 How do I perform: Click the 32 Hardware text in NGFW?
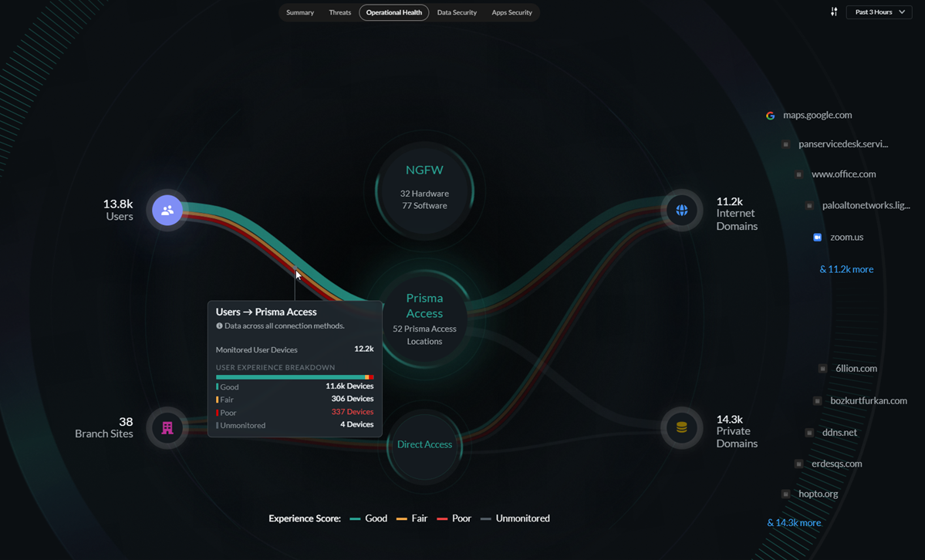(425, 194)
